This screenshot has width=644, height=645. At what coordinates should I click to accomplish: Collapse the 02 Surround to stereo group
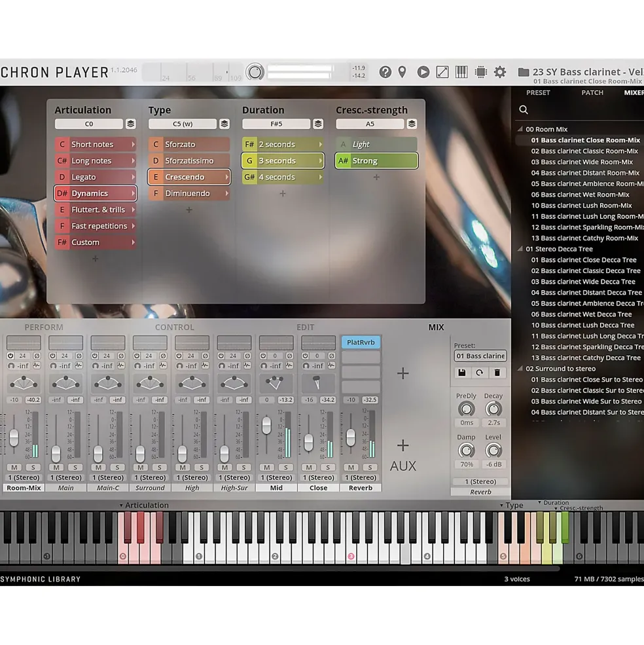pyautogui.click(x=520, y=368)
